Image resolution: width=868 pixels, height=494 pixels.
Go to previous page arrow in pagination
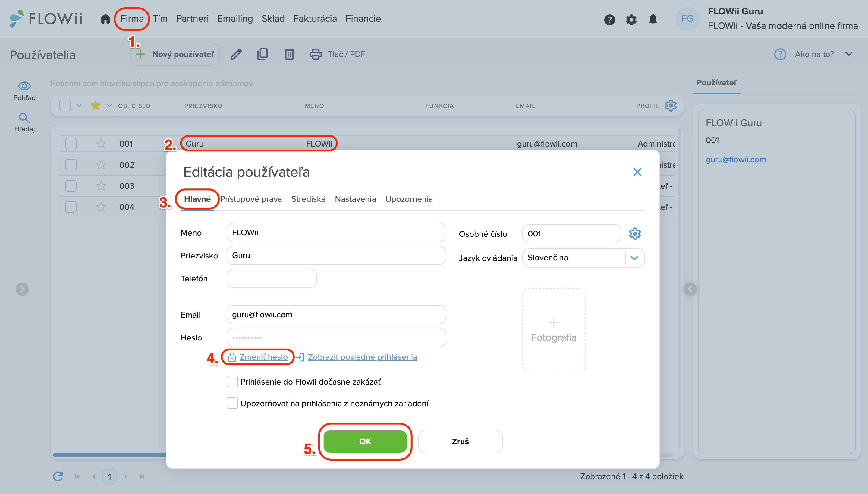pyautogui.click(x=93, y=477)
